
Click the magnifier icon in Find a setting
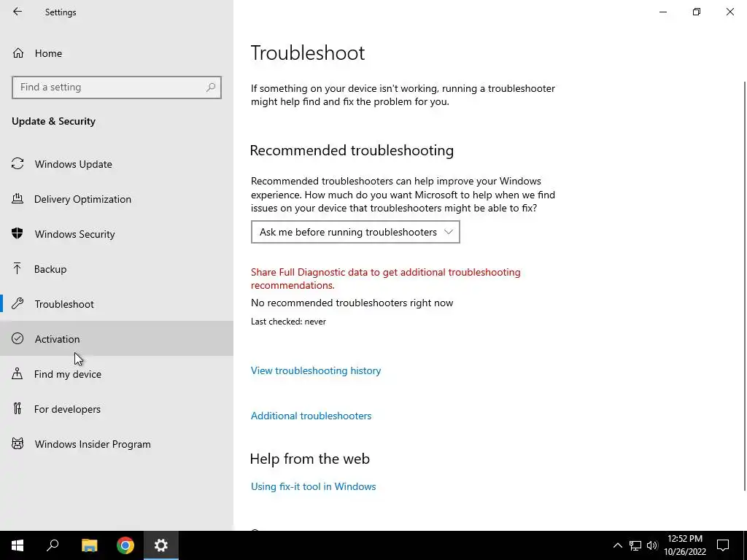(x=211, y=87)
